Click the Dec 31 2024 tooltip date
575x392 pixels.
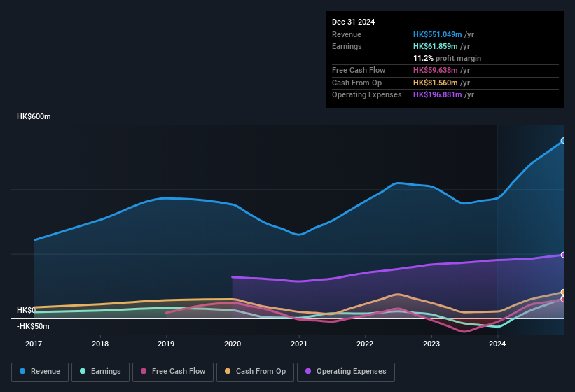tap(353, 22)
